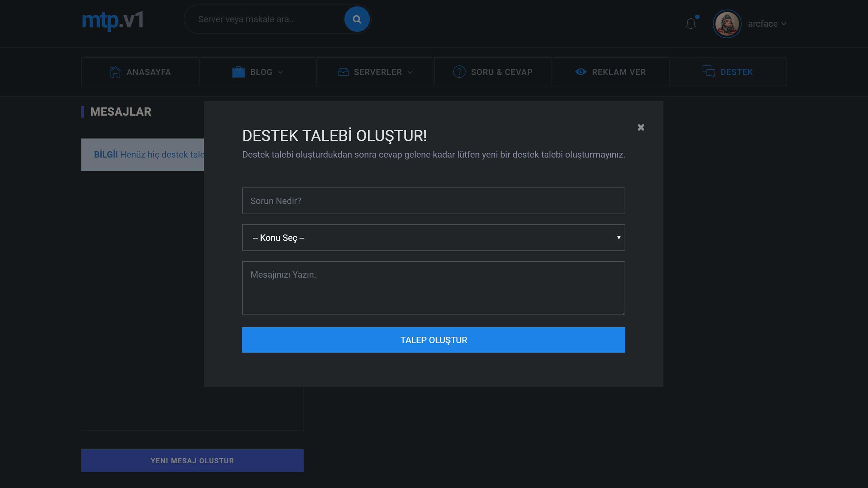This screenshot has height=488, width=868.
Task: Click the TALEP OLUŞTUR button
Action: pyautogui.click(x=433, y=340)
